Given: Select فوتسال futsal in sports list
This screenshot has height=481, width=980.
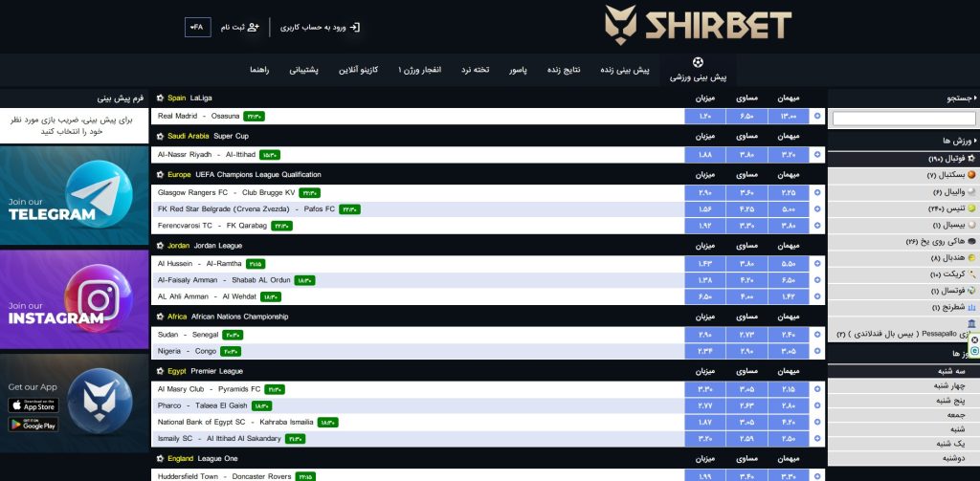Looking at the screenshot, I should pos(903,291).
